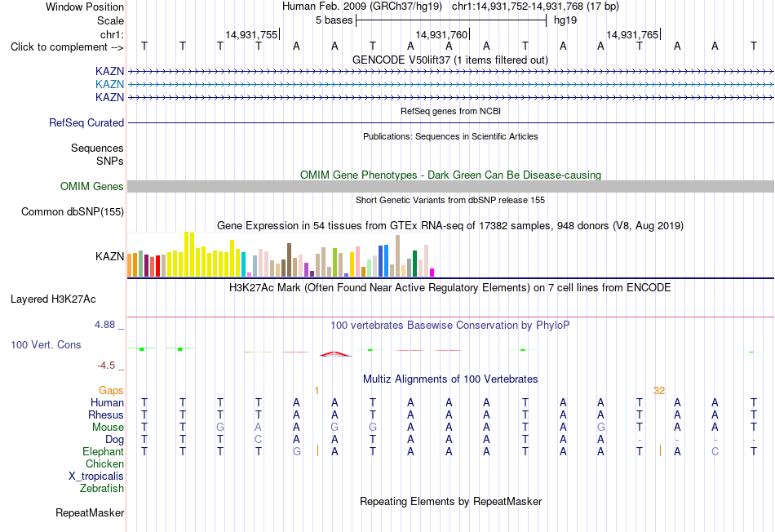
Task: Select the Zebrafish alignment row label
Action: 102,488
